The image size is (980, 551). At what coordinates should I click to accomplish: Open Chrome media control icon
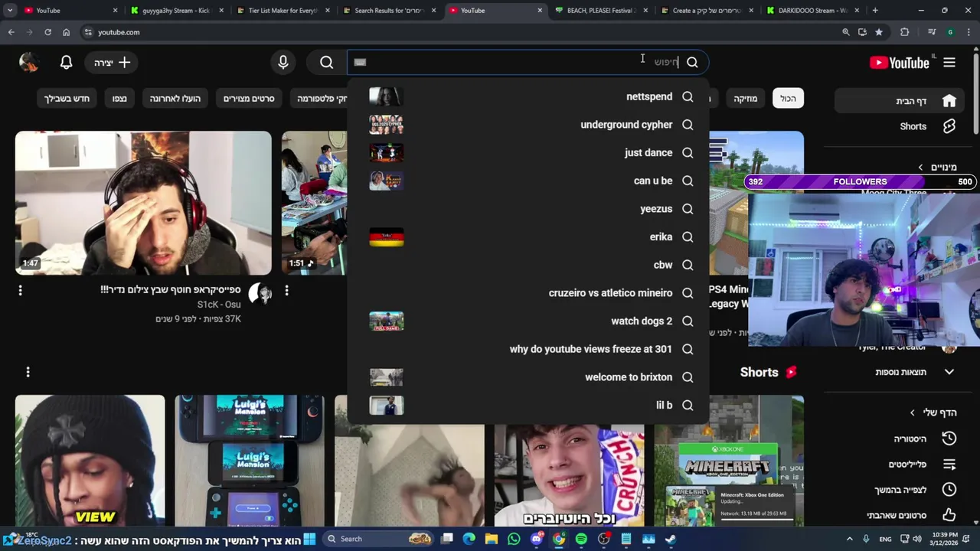click(932, 32)
